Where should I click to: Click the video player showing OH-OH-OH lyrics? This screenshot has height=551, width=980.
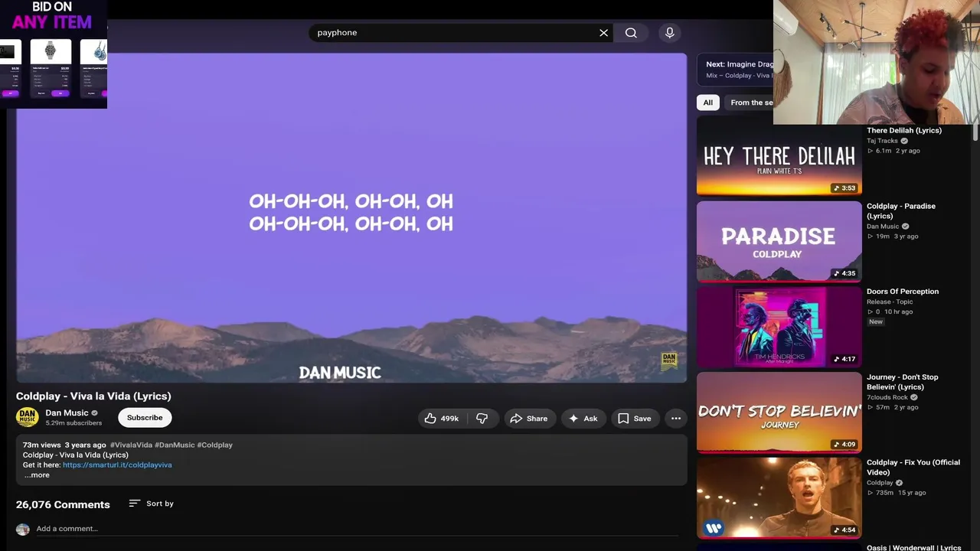pos(351,217)
